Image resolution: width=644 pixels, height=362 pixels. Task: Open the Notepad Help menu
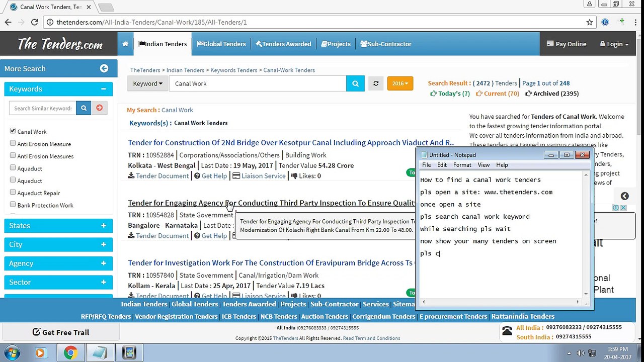click(x=502, y=165)
